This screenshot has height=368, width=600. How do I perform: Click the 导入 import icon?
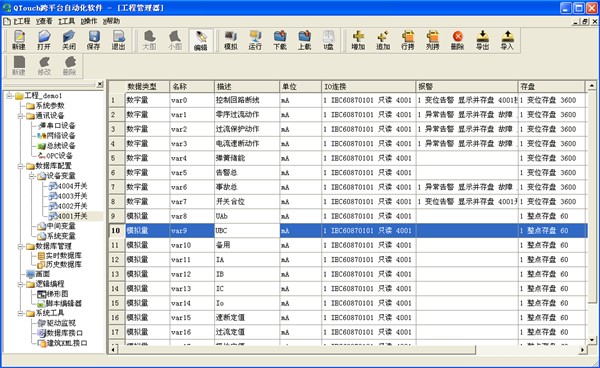pos(507,40)
